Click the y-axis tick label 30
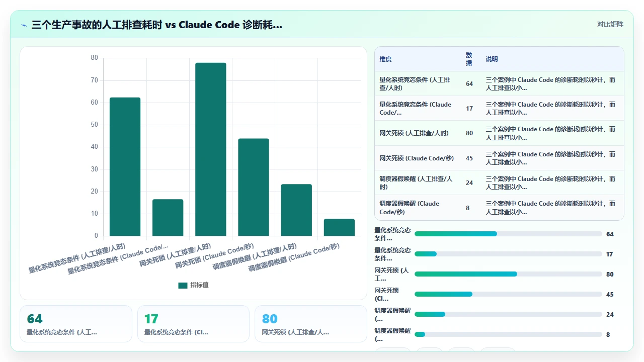This screenshot has width=644, height=362. tap(94, 169)
